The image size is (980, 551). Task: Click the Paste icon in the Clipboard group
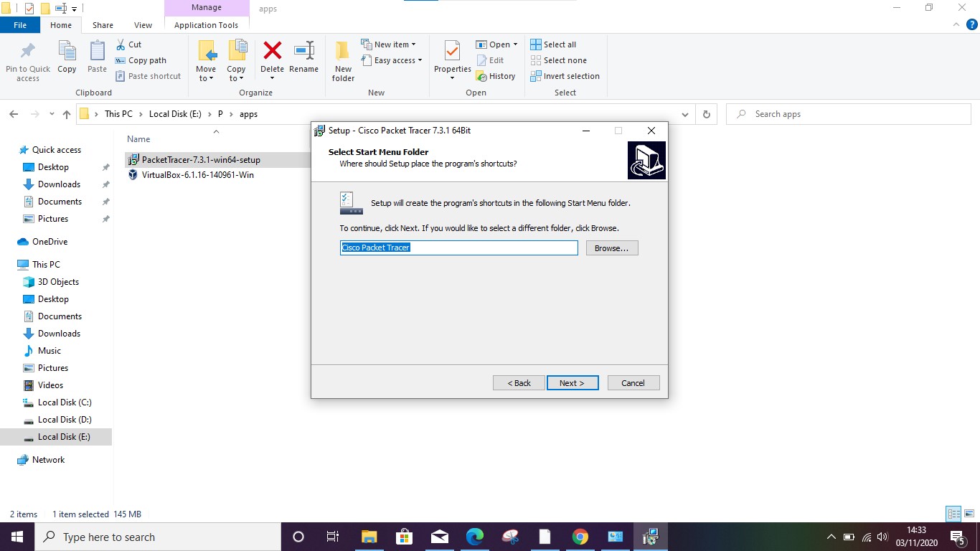tap(96, 60)
